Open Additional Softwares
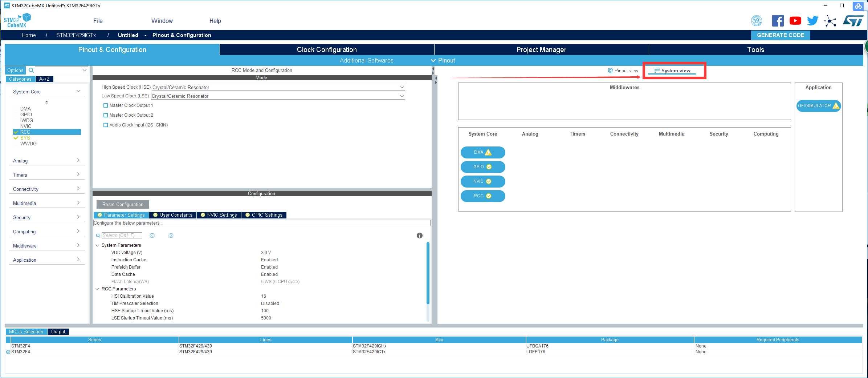This screenshot has width=868, height=378. 367,60
